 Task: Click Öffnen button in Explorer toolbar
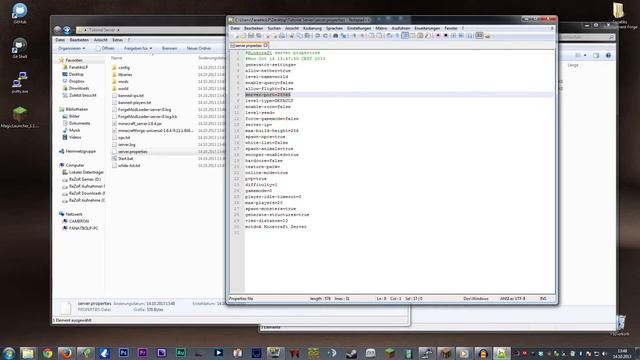(105, 48)
